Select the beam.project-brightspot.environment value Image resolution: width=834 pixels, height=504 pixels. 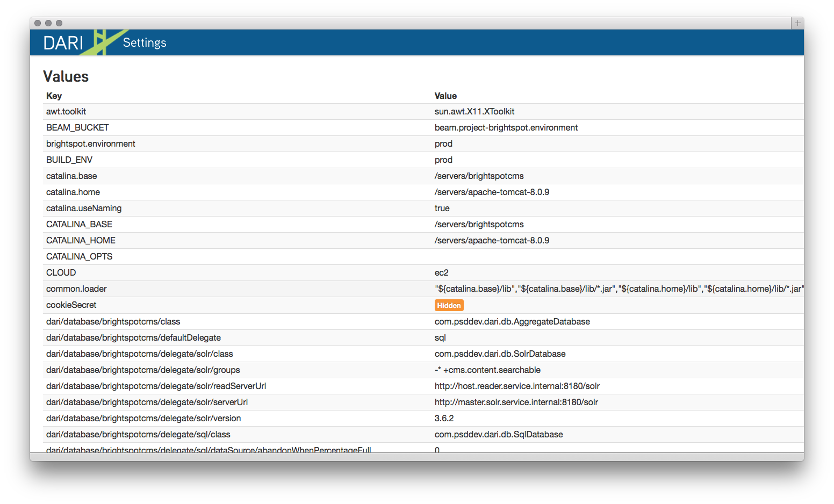pyautogui.click(x=506, y=127)
